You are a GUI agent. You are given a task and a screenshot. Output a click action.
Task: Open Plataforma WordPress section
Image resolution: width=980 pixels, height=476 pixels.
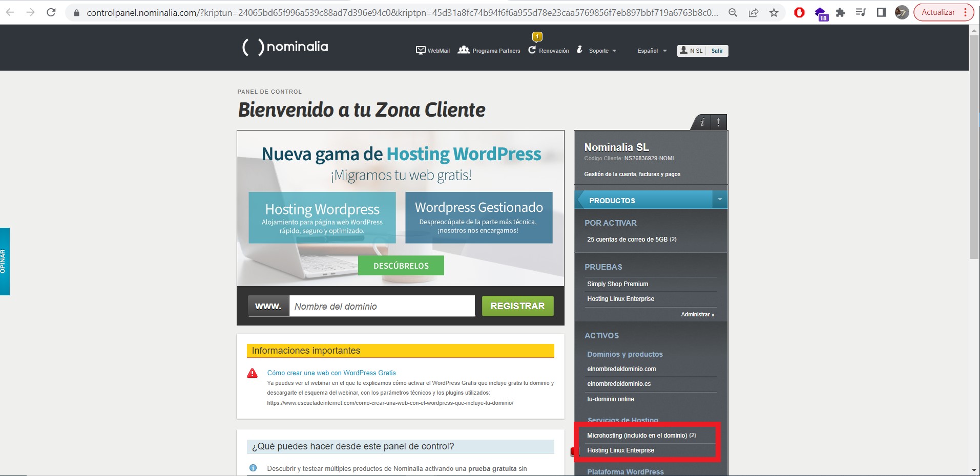coord(625,472)
